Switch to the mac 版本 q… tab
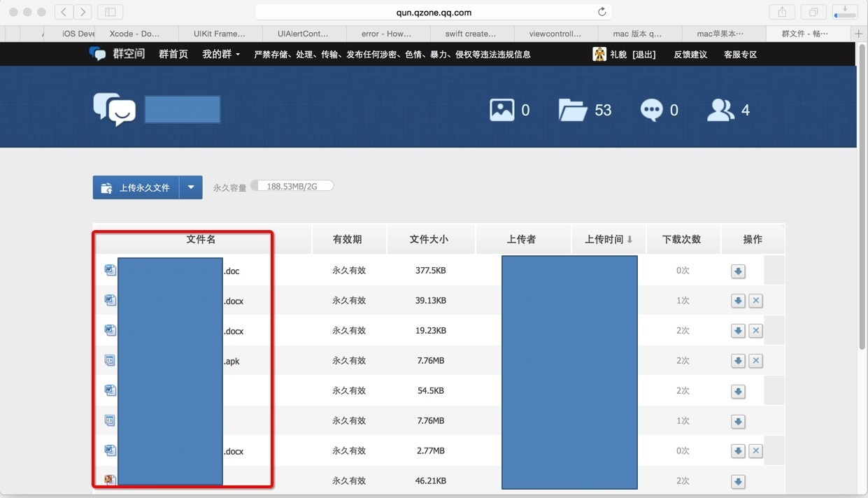This screenshot has width=868, height=498. 640,34
